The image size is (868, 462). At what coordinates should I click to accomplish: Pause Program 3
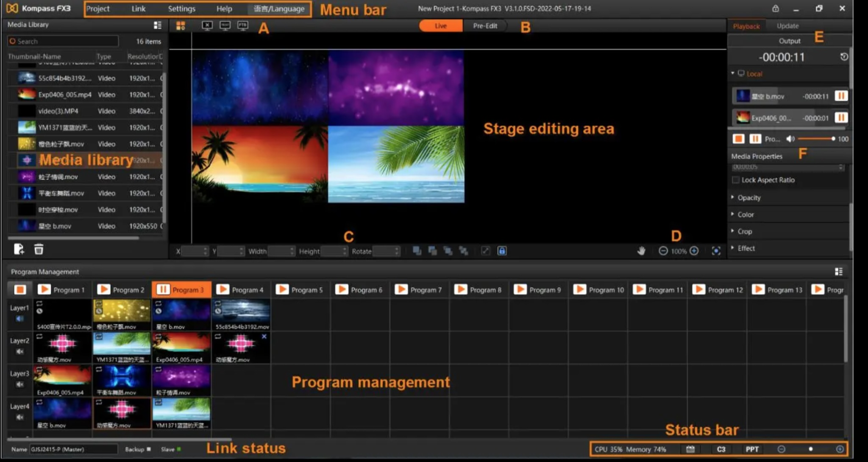tap(163, 289)
